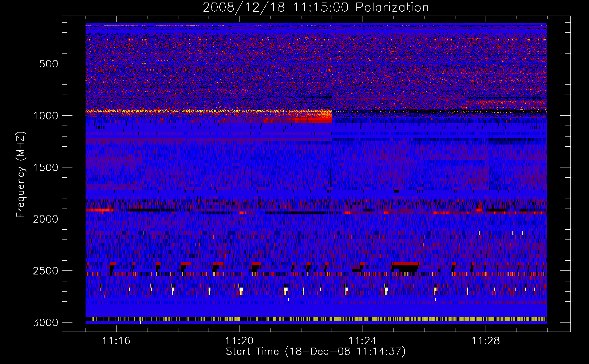Click the 500 frequency tick label
This screenshot has height=364, width=589.
(x=48, y=64)
